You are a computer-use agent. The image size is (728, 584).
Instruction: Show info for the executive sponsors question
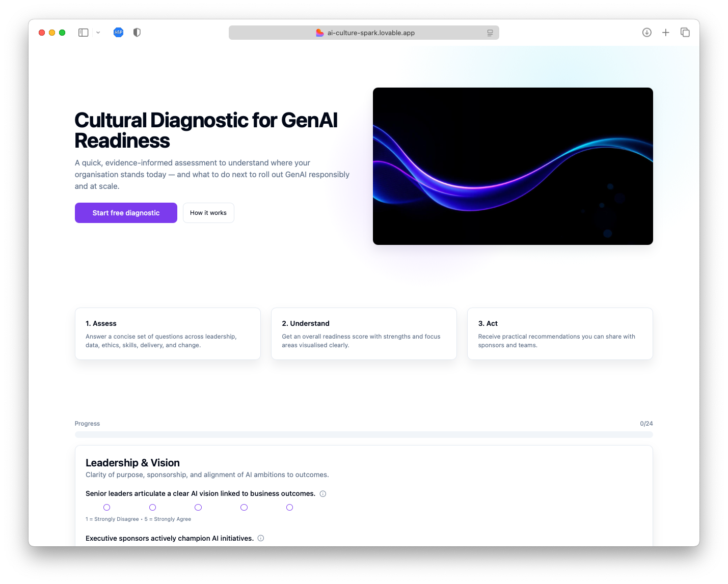point(261,538)
